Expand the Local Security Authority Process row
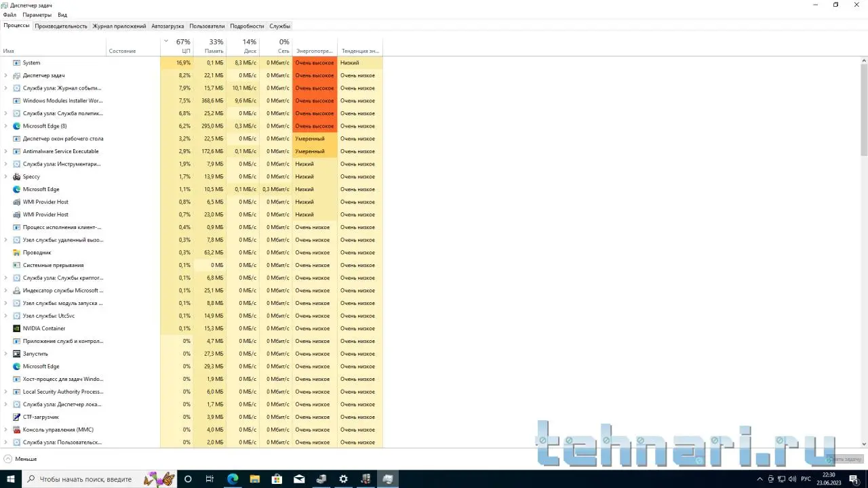 [x=6, y=392]
